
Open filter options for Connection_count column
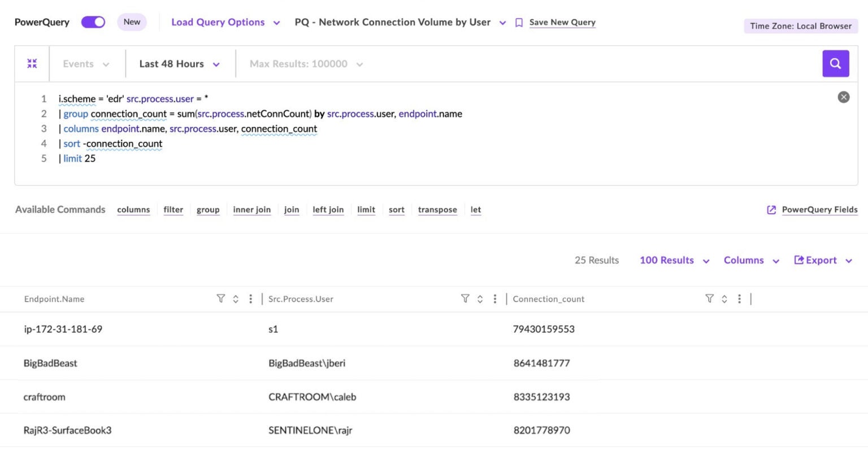(709, 298)
